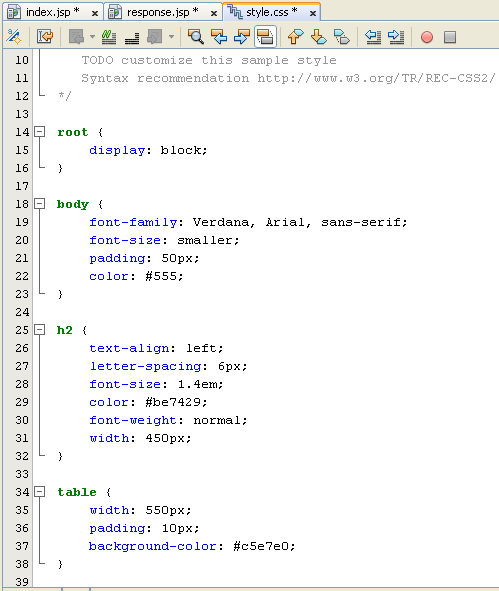Click the black stair-step lines toolbar icon
This screenshot has width=499, height=591.
point(132,37)
